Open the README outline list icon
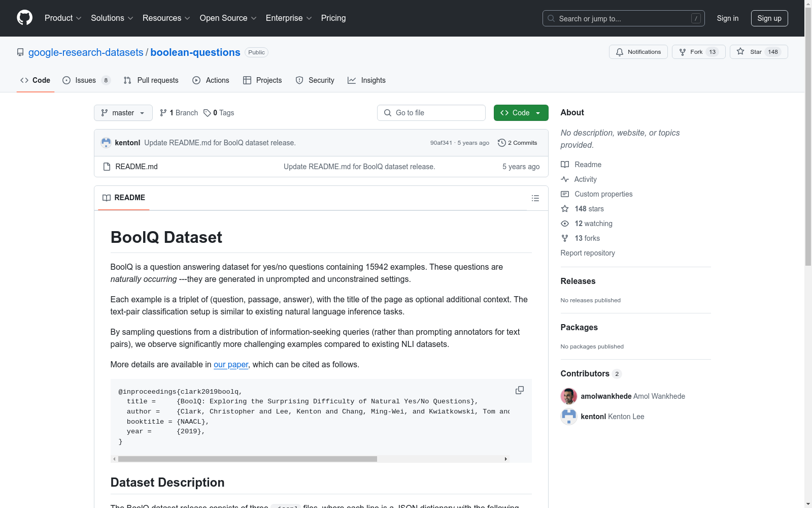812x508 pixels. tap(535, 198)
